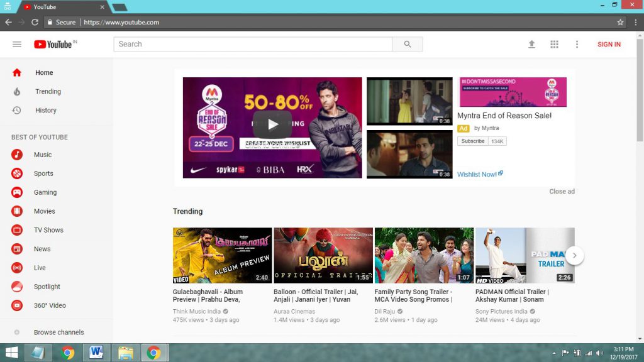Go back with the browser back arrow
644x362 pixels.
pyautogui.click(x=8, y=22)
